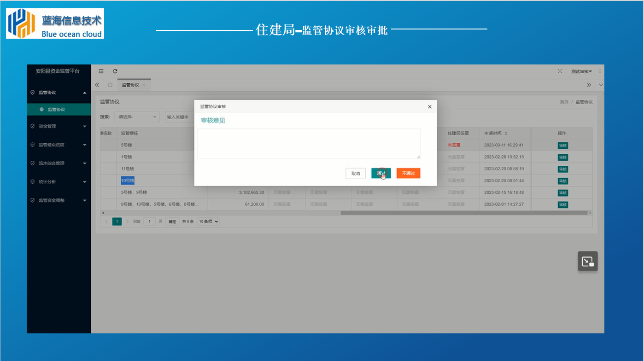The height and width of the screenshot is (361, 644).
Task: Expand the 统计分析 sidebar menu
Action: tap(59, 182)
